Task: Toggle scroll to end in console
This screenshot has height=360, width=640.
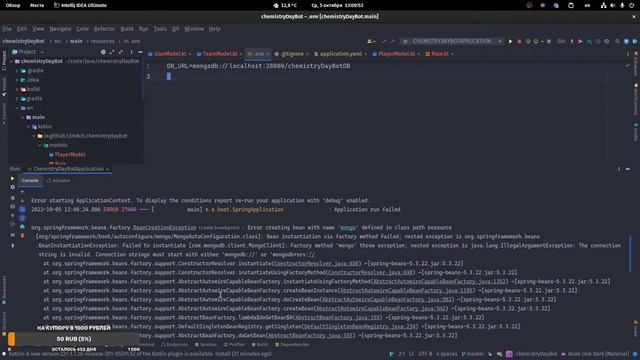Action: [22, 218]
